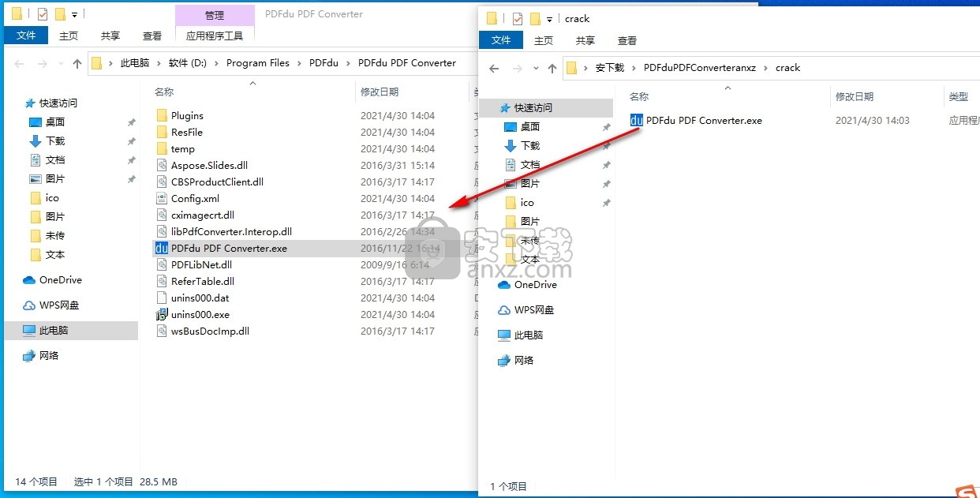Click the WPS网盘 icon in left sidebar
980x498 pixels.
coord(29,305)
